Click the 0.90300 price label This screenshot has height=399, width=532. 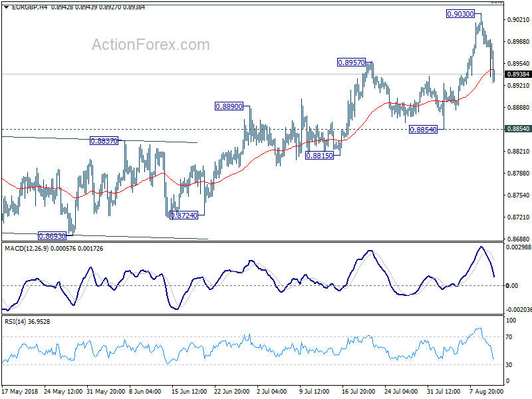(x=460, y=14)
